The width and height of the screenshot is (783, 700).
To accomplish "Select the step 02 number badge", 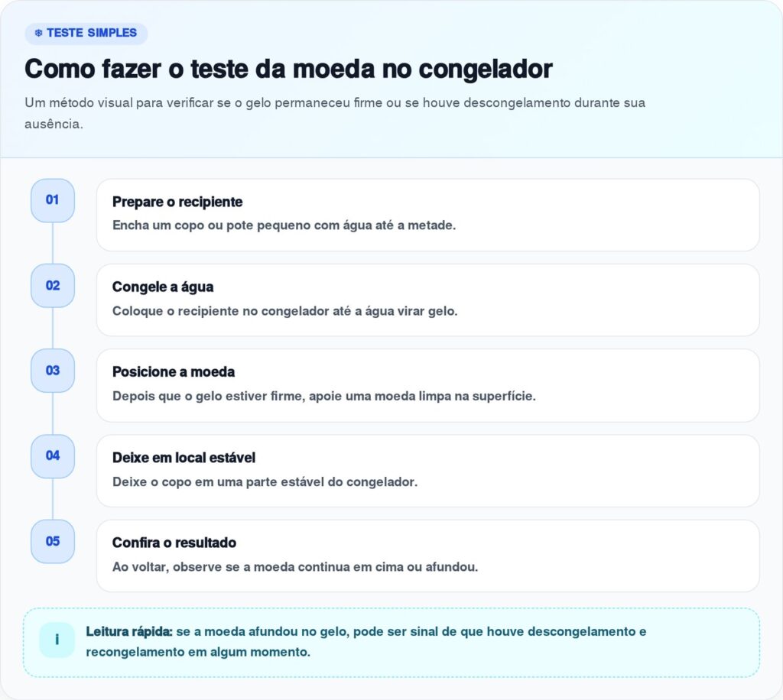I will 52,286.
